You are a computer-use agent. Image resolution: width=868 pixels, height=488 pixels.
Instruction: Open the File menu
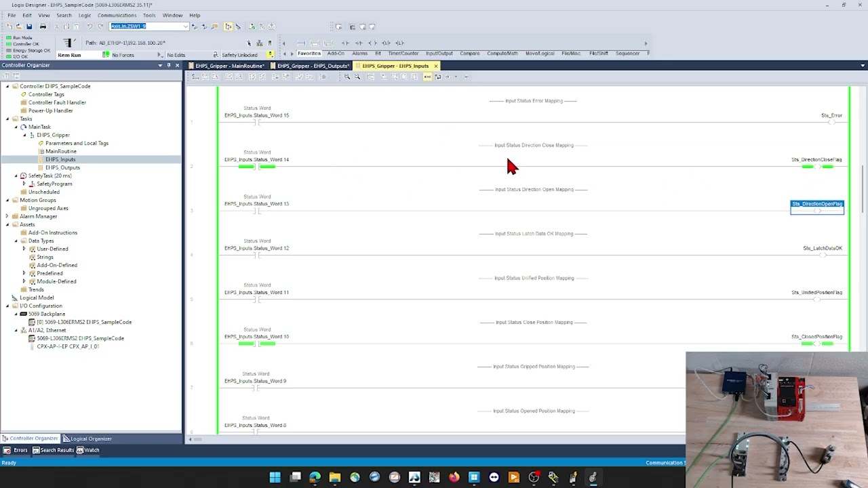[x=12, y=15]
